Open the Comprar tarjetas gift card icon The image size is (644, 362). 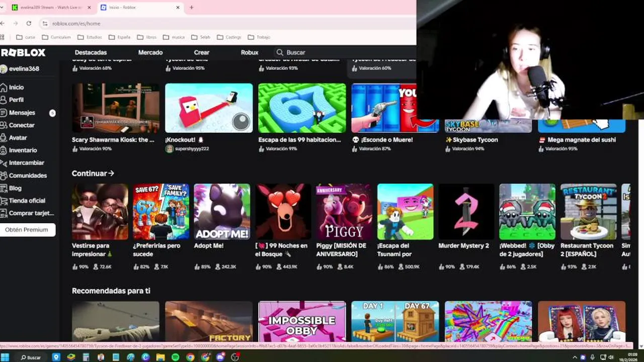(x=4, y=213)
